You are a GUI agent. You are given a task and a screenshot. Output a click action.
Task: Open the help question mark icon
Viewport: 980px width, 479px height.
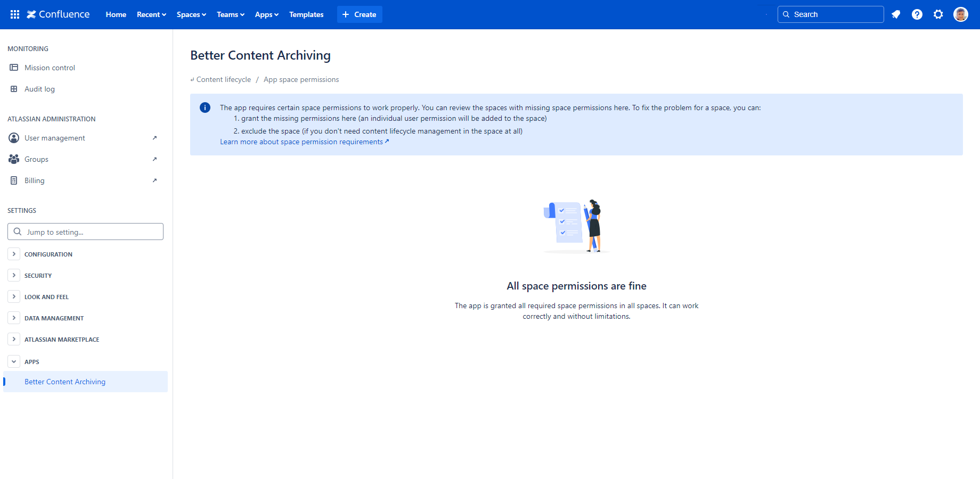point(917,14)
